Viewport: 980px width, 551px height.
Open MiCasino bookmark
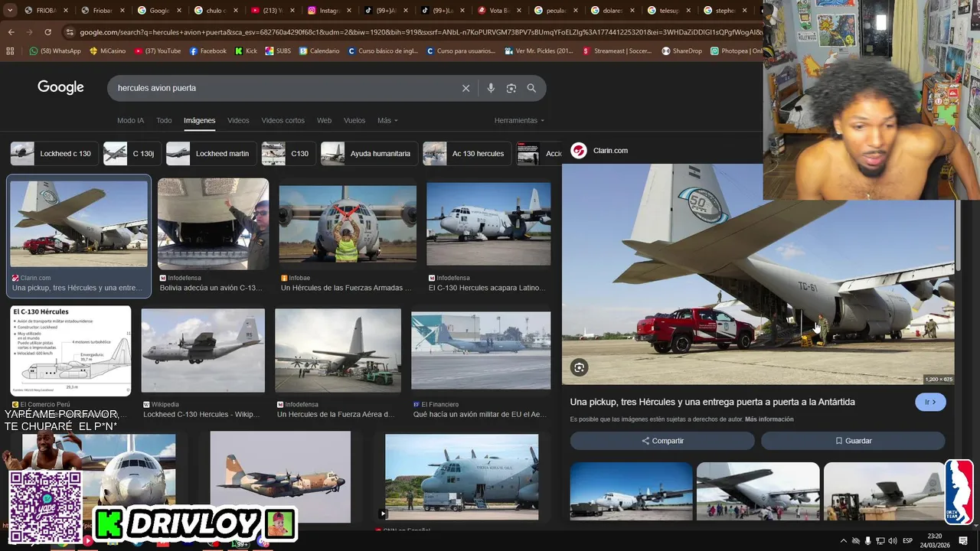tap(107, 51)
